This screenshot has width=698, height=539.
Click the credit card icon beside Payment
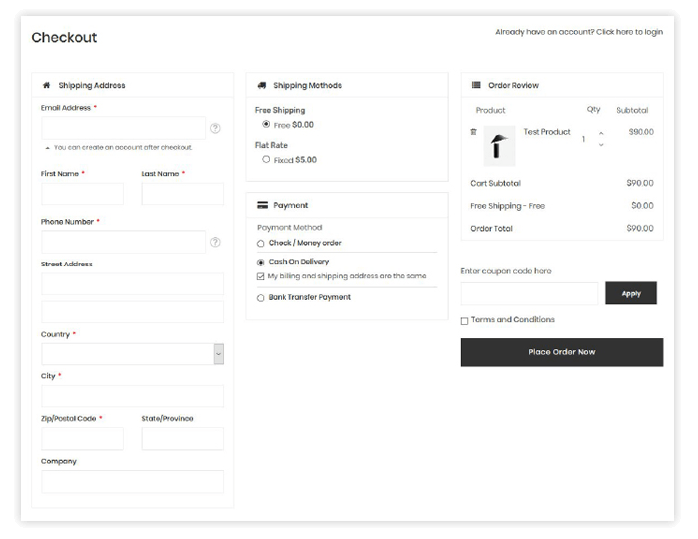pyautogui.click(x=263, y=205)
